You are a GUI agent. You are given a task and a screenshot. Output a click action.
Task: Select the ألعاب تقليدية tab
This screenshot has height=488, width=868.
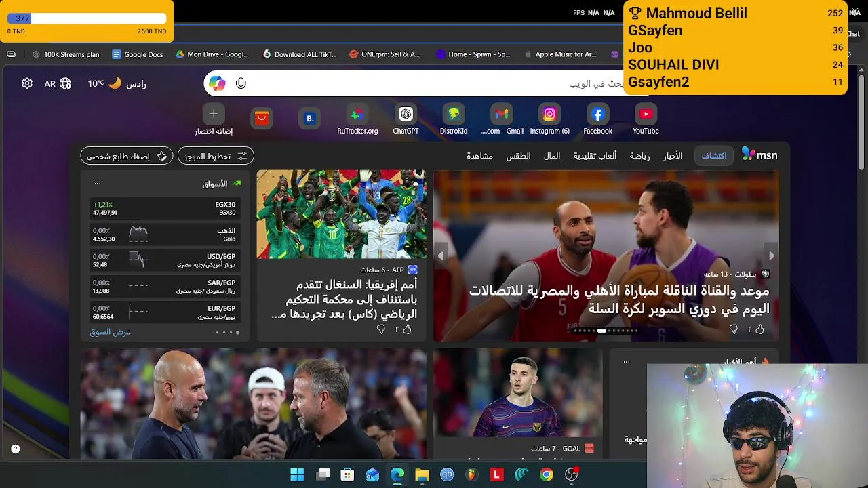595,156
